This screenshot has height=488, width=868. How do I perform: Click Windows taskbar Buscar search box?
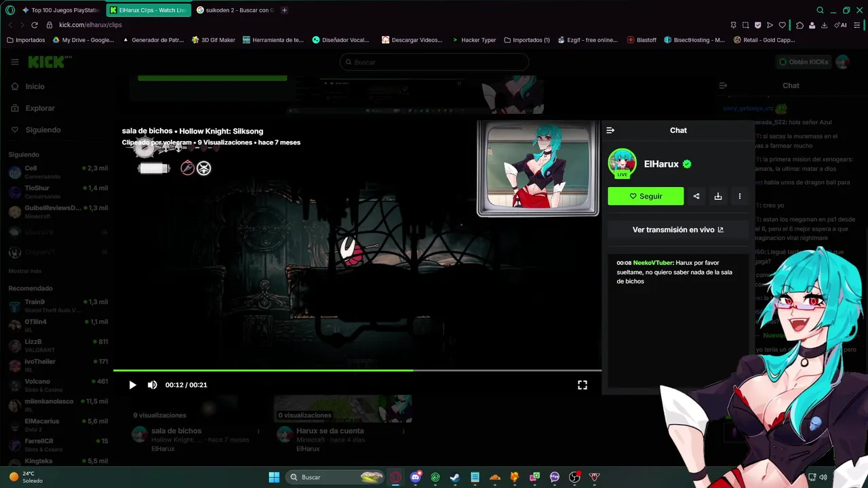click(336, 477)
